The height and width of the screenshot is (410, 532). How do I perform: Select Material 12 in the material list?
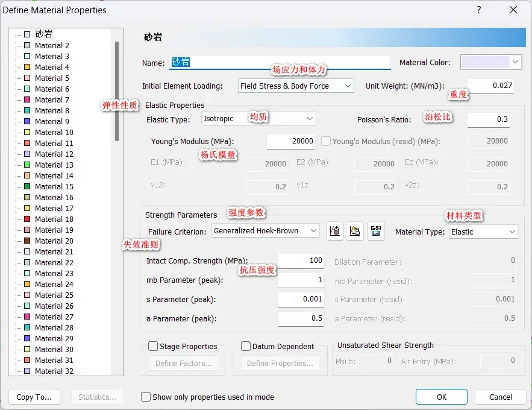[x=54, y=154]
